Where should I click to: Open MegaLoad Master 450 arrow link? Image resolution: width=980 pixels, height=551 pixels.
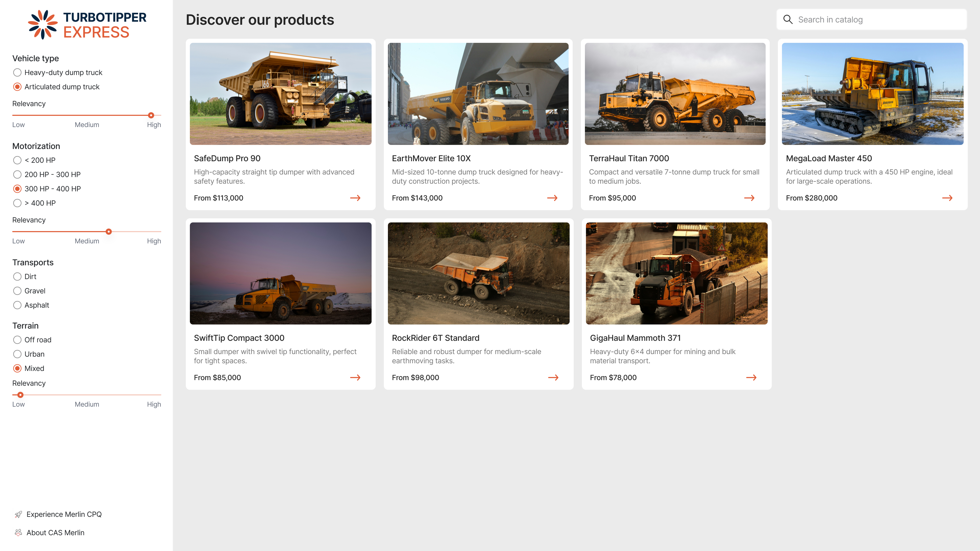pyautogui.click(x=947, y=198)
